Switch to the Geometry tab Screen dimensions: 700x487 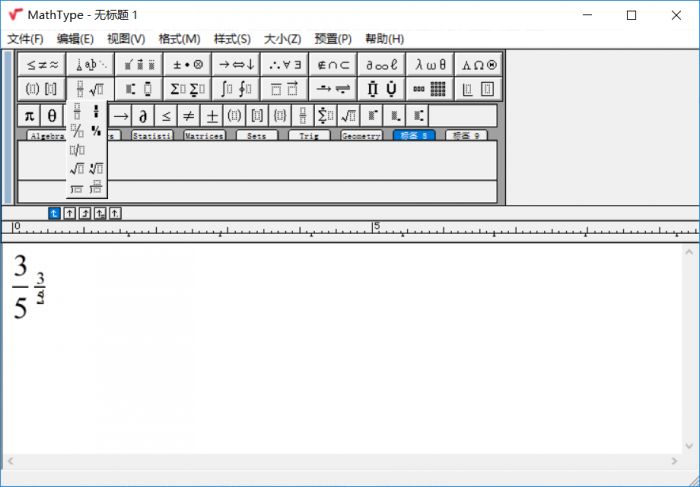361,136
